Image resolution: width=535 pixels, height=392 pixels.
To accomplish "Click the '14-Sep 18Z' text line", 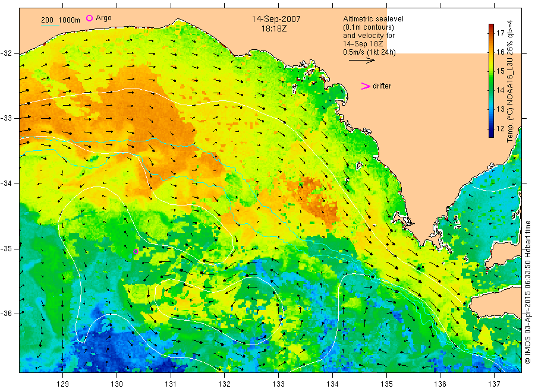I will [x=363, y=44].
